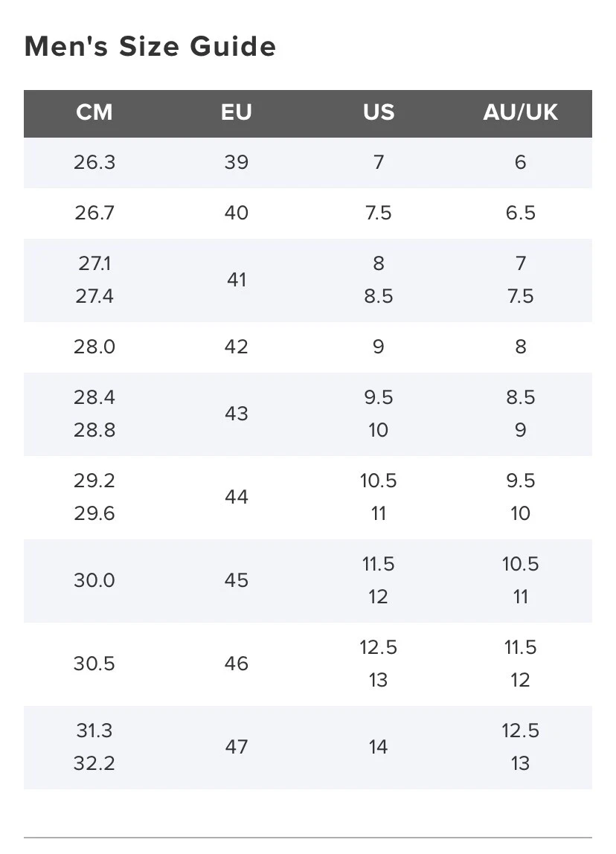This screenshot has height=854, width=616.
Task: Click EU size 41 cell
Action: (x=237, y=280)
